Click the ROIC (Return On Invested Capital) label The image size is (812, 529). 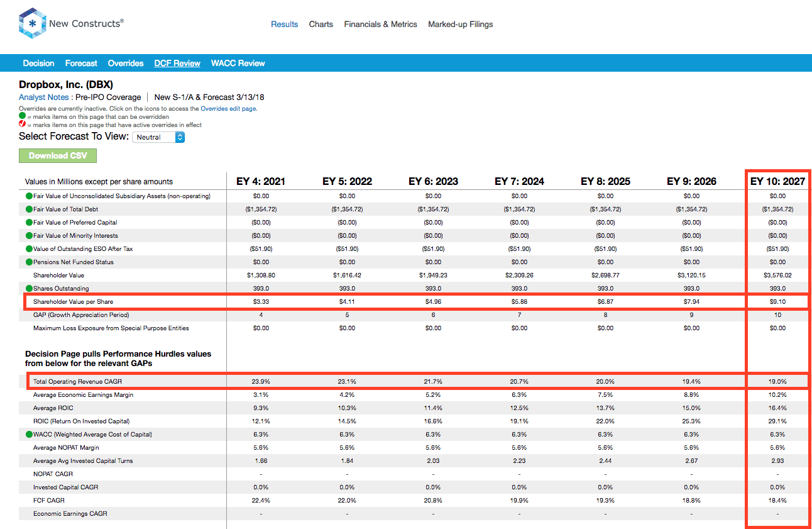coord(82,421)
